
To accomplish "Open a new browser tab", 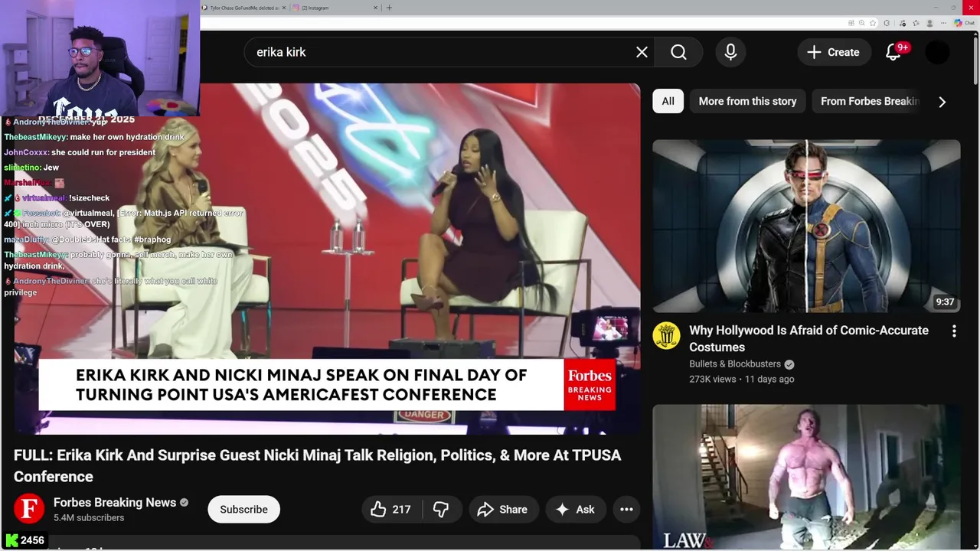I will coord(389,8).
